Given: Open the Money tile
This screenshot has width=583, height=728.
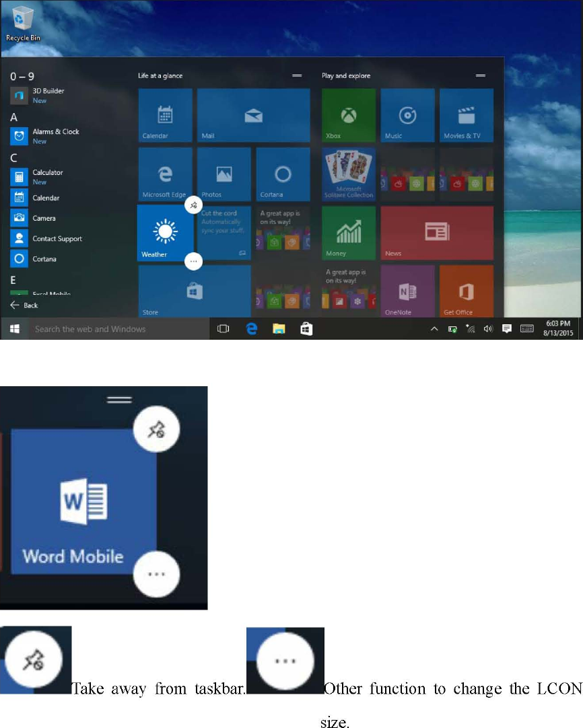Looking at the screenshot, I should (349, 233).
